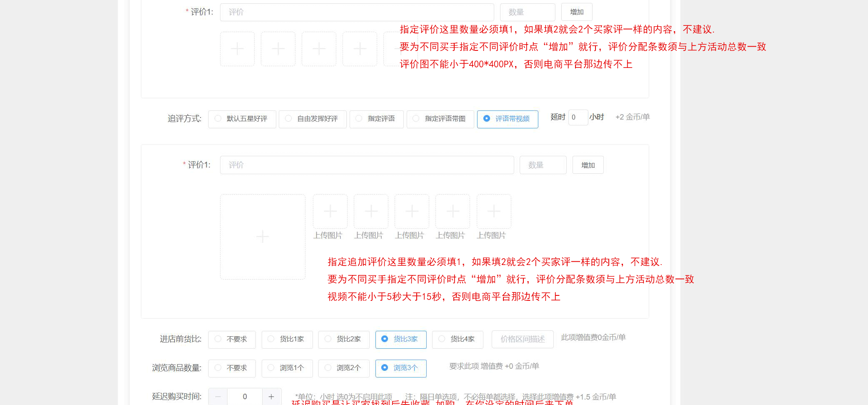Click the large video upload plus box
868x405 pixels.
[263, 237]
